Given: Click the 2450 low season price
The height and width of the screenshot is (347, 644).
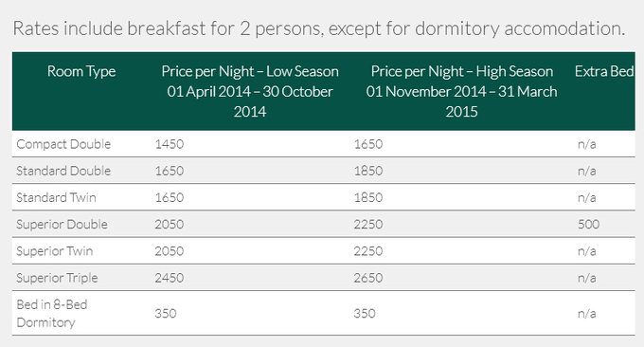Looking at the screenshot, I should point(170,278).
